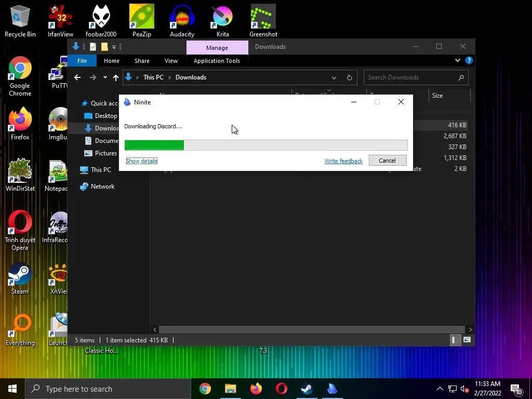The height and width of the screenshot is (399, 532).
Task: Select Pictures in the navigation pane
Action: click(100, 153)
